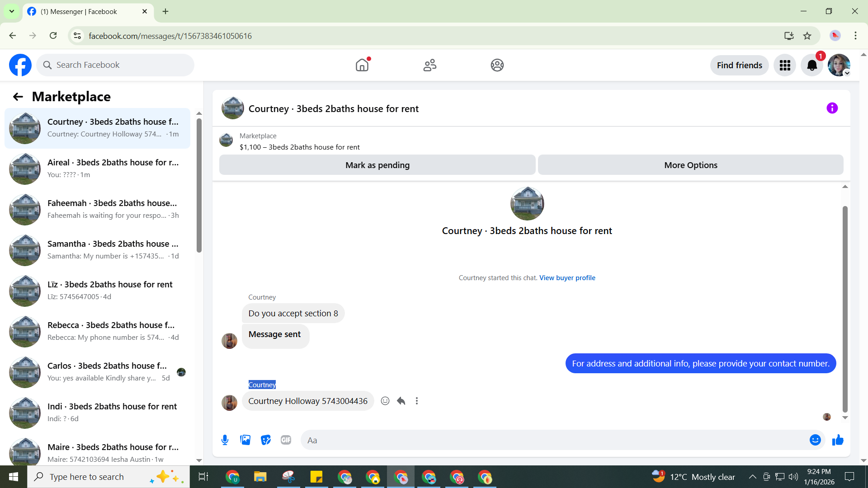This screenshot has height=488, width=868.
Task: React to Courtney Holloway message
Action: [385, 401]
